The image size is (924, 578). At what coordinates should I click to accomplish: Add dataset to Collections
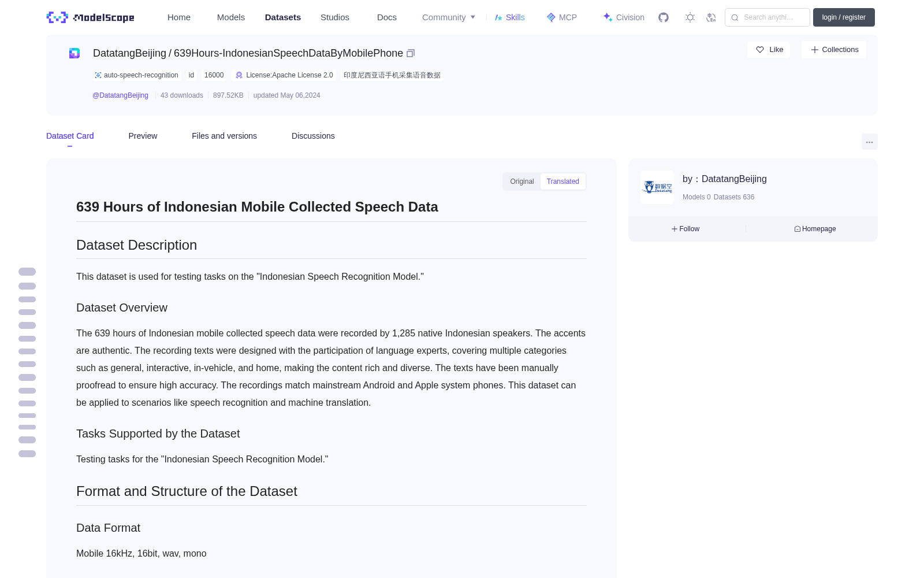coord(834,50)
